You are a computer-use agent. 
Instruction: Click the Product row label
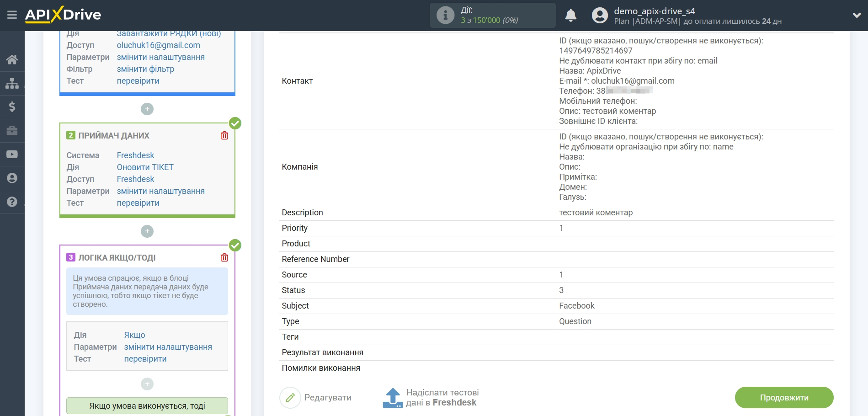tap(296, 244)
